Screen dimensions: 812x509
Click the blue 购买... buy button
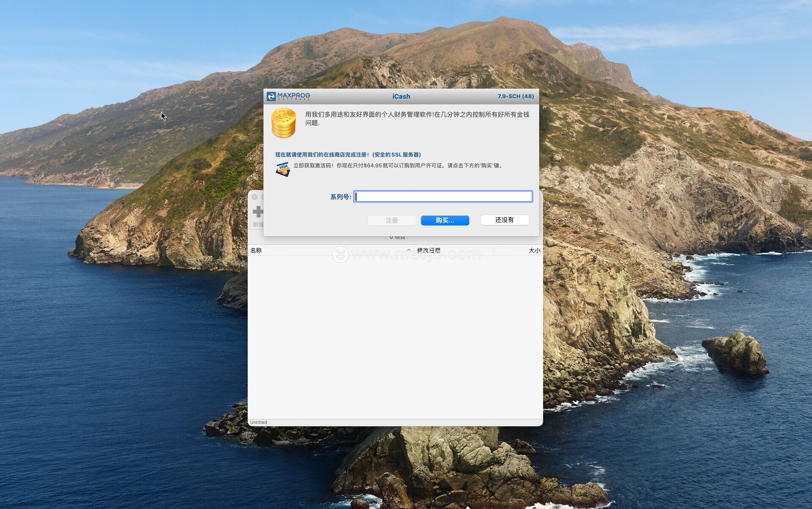444,220
